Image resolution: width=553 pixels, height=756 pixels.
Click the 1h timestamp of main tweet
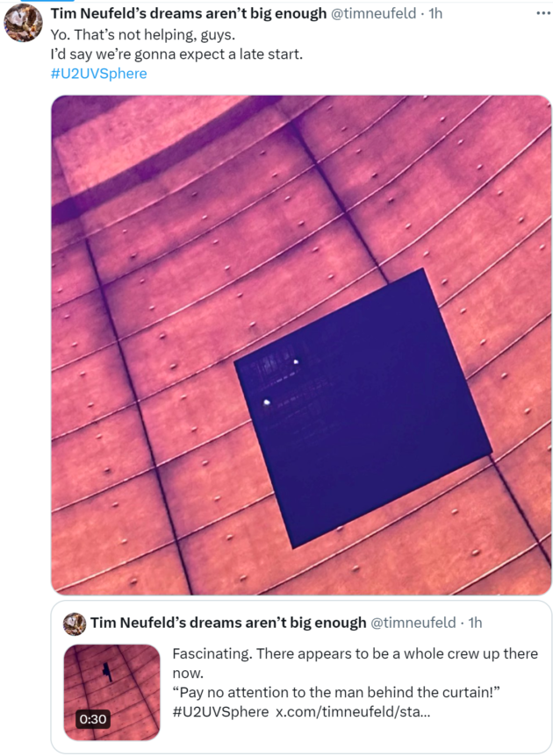click(435, 13)
